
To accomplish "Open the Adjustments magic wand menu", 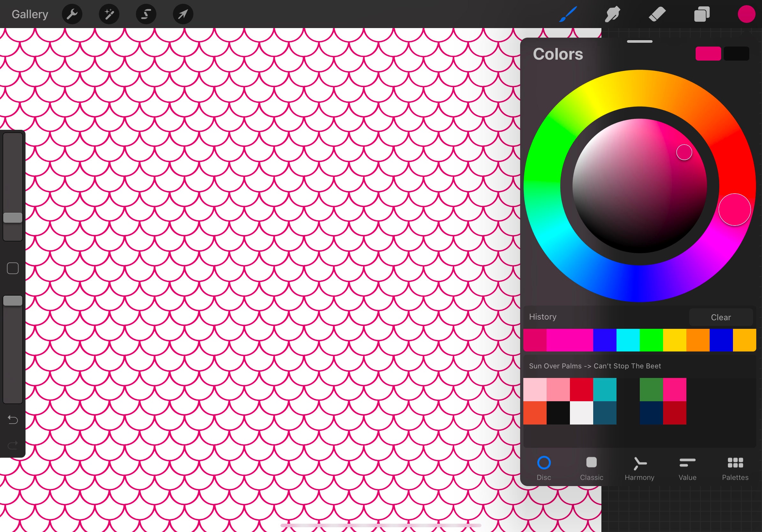I will pos(109,14).
